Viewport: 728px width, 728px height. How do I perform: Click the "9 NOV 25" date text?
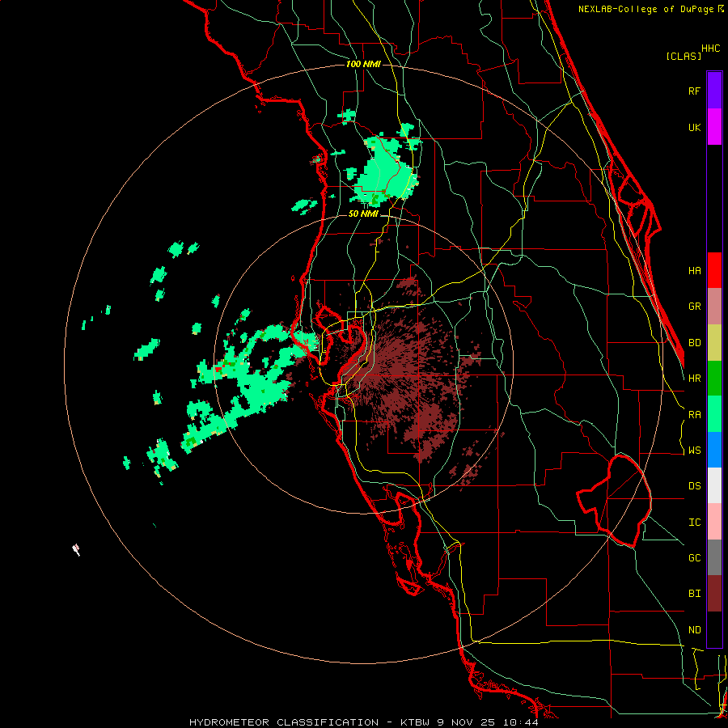pos(465,722)
